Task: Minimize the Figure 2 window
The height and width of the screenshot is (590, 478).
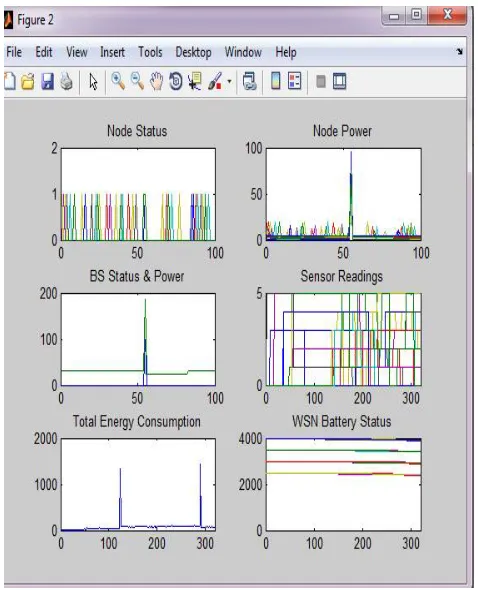Action: click(x=394, y=17)
